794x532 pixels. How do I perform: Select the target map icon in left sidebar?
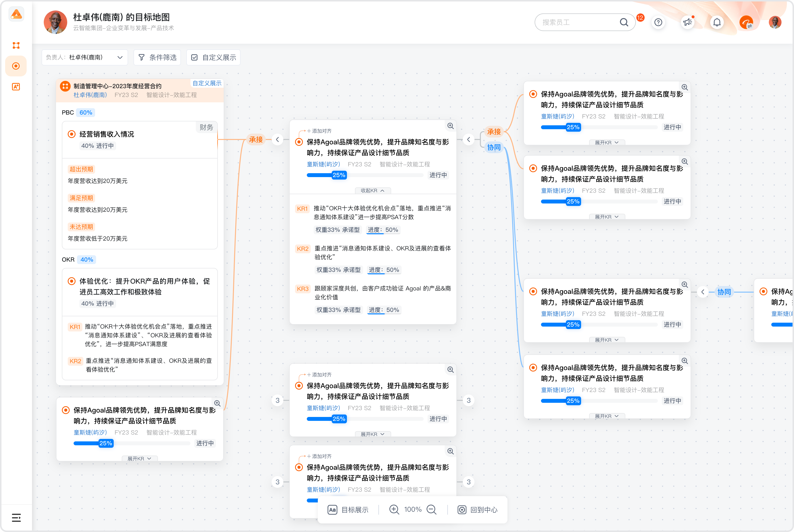(16, 66)
